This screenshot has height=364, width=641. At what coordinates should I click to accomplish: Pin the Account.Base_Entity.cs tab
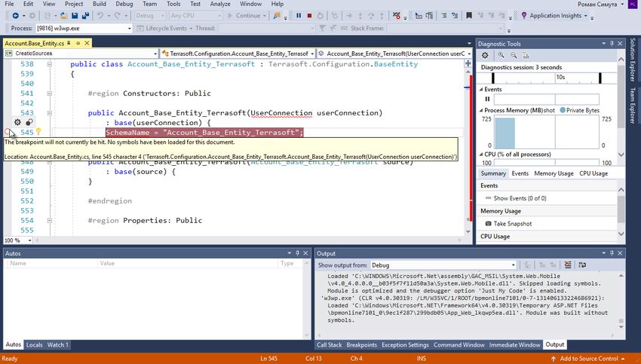click(x=78, y=43)
